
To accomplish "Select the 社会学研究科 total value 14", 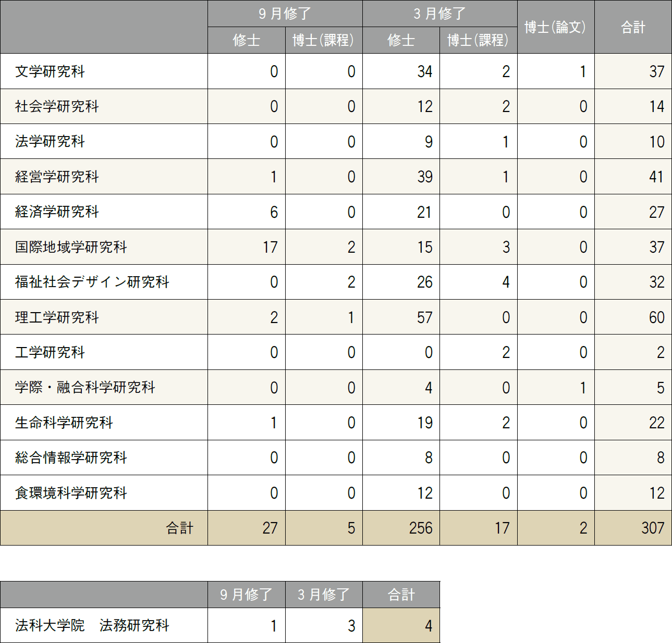I will point(657,106).
